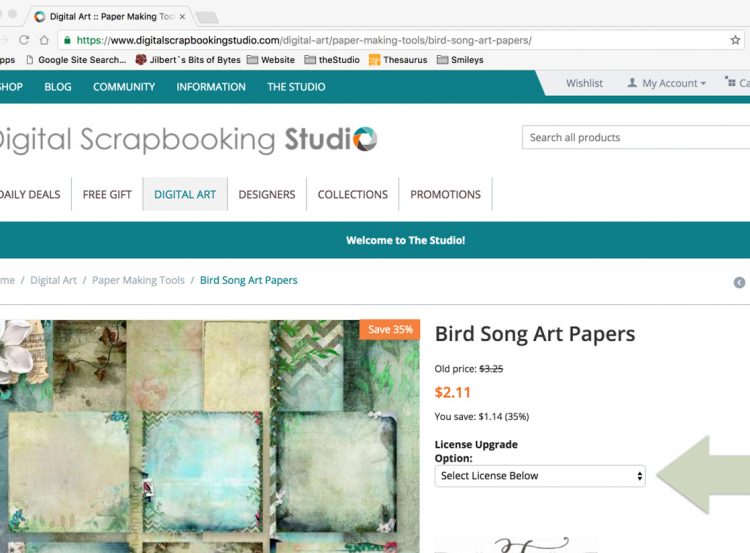This screenshot has height=553, width=750.
Task: Open the Website bookmarks folder
Action: click(271, 60)
